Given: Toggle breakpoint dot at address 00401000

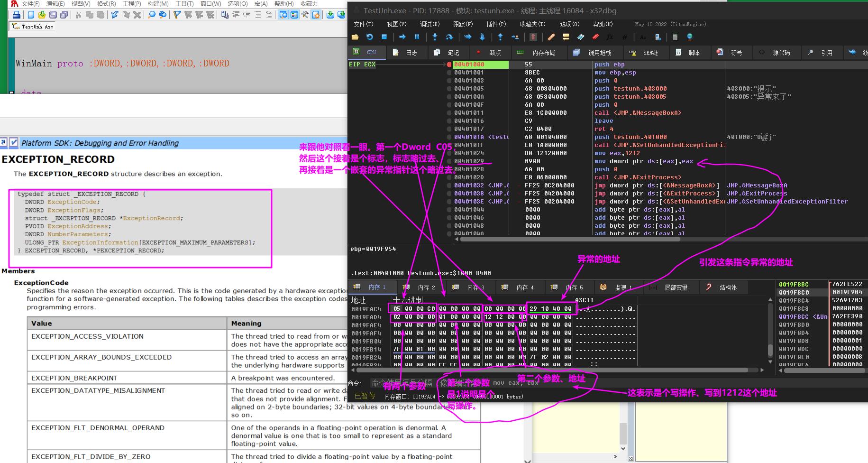Looking at the screenshot, I should pos(449,65).
